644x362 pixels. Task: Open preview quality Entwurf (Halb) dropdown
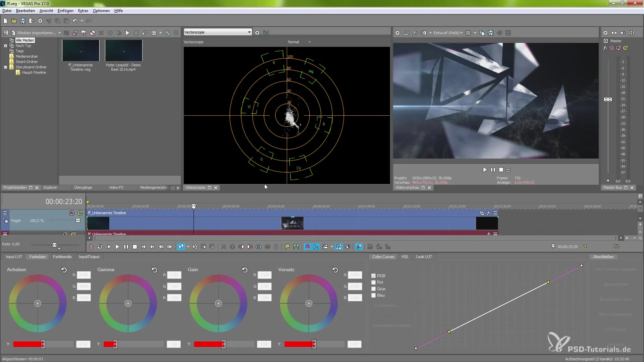coord(448,33)
